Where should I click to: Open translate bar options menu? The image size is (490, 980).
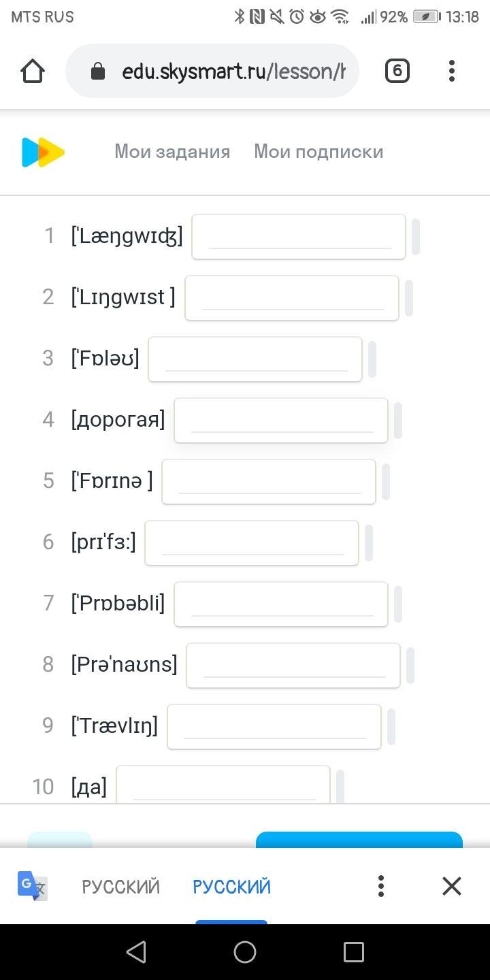click(x=381, y=886)
